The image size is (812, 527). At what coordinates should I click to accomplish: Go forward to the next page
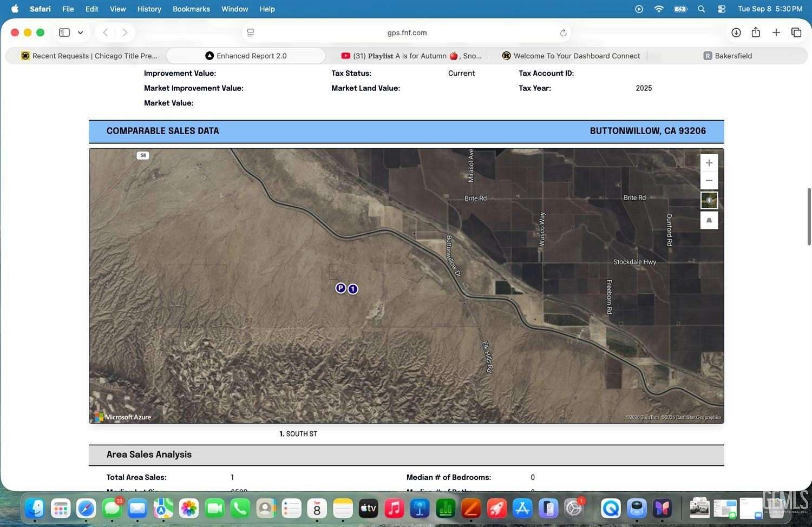tap(125, 32)
